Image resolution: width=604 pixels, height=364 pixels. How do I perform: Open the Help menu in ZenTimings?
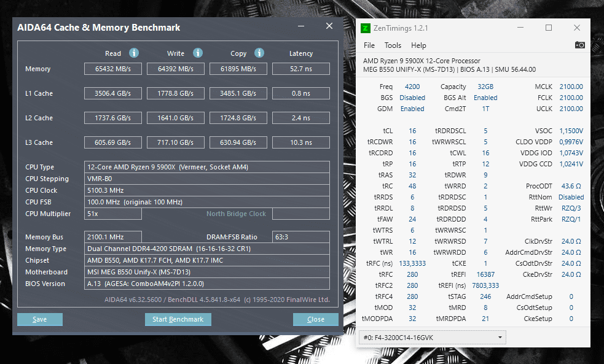pos(418,45)
